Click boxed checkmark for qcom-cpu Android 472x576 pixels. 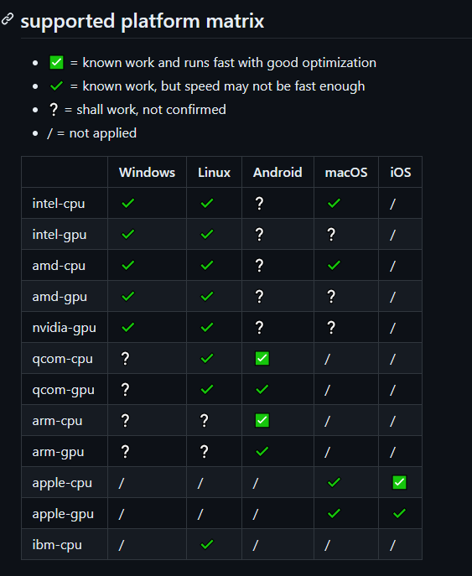tap(262, 358)
